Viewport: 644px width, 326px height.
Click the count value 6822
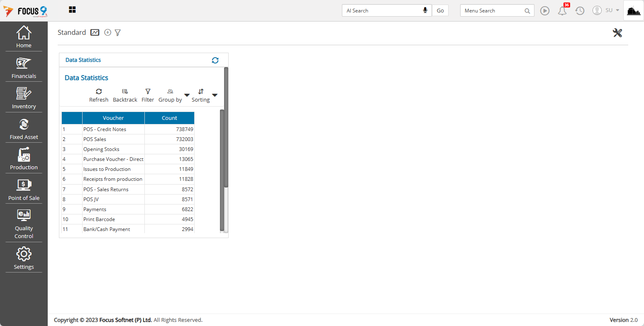[x=188, y=209]
